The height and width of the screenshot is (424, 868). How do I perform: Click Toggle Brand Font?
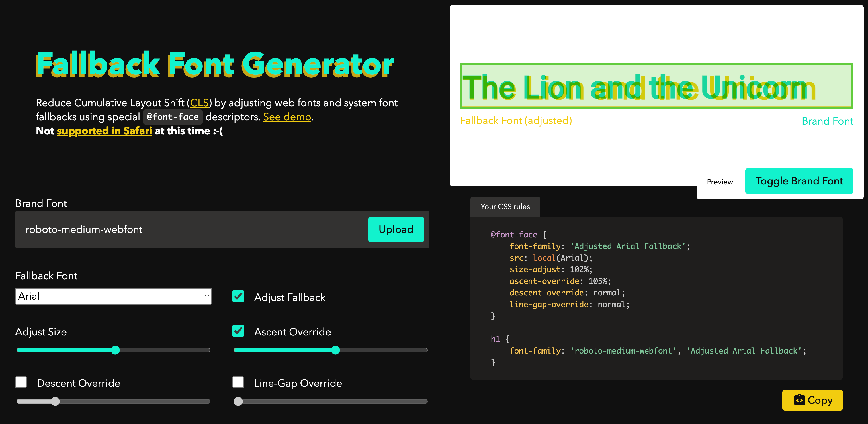799,181
